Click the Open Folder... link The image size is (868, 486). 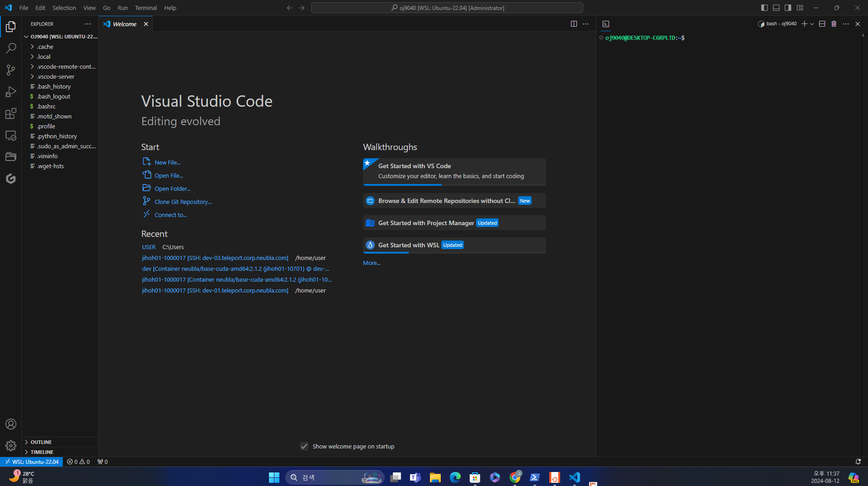click(172, 189)
